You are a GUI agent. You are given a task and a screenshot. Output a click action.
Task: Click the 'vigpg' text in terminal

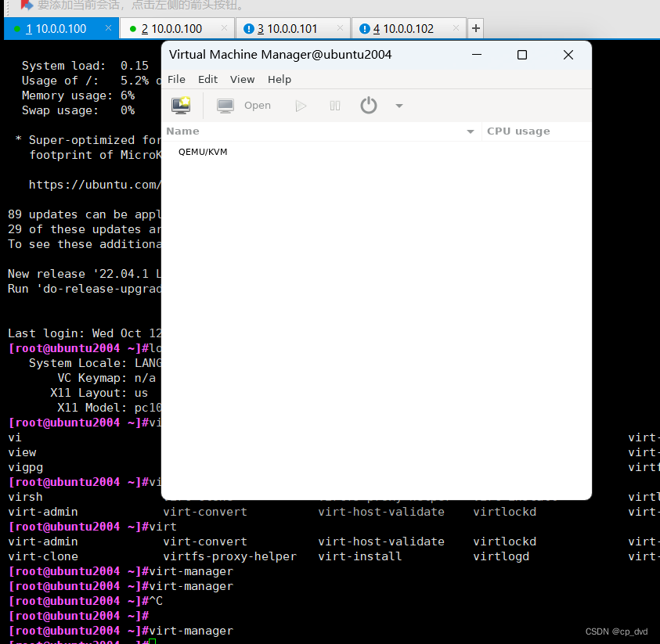point(25,467)
